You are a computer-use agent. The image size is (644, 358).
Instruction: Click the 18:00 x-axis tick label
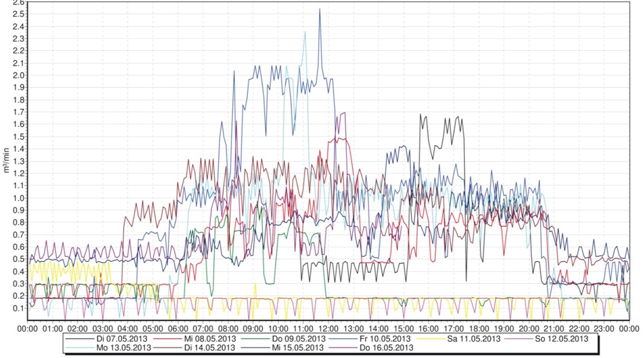[x=479, y=329]
